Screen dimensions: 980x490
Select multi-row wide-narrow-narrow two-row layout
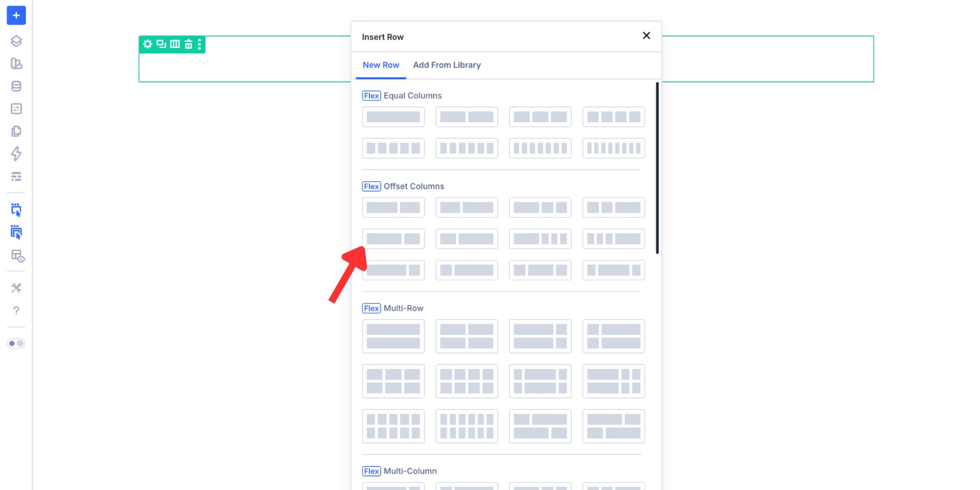pos(614,381)
